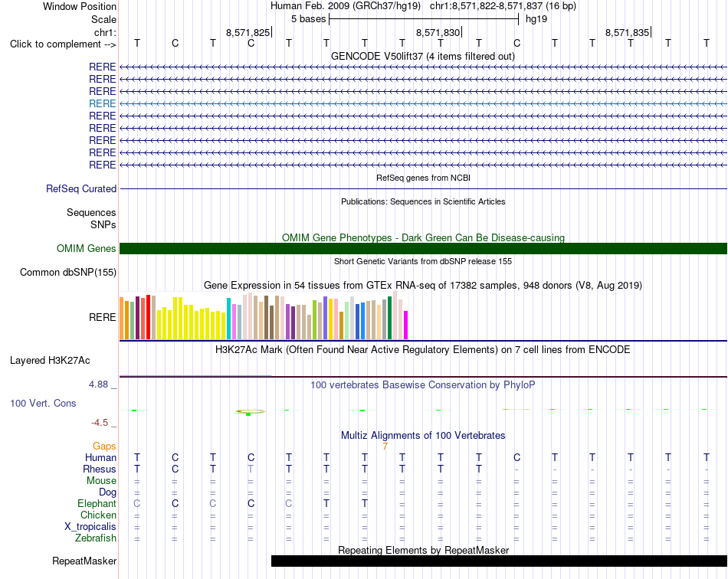
Task: Click the RERE gene expression label
Action: click(x=103, y=317)
